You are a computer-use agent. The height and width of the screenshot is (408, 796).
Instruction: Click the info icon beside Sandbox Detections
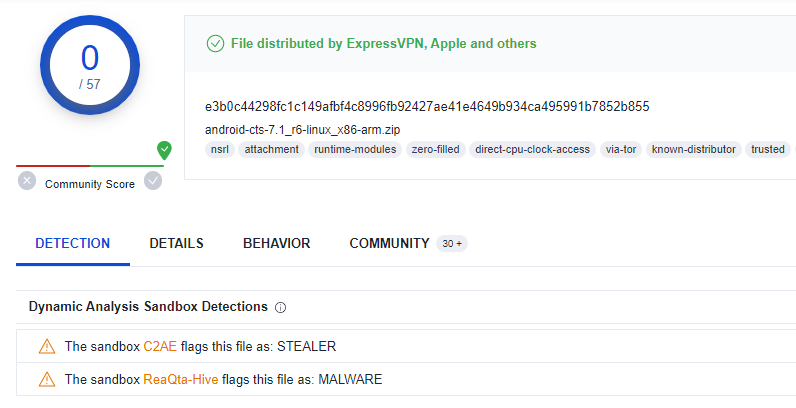coord(280,308)
